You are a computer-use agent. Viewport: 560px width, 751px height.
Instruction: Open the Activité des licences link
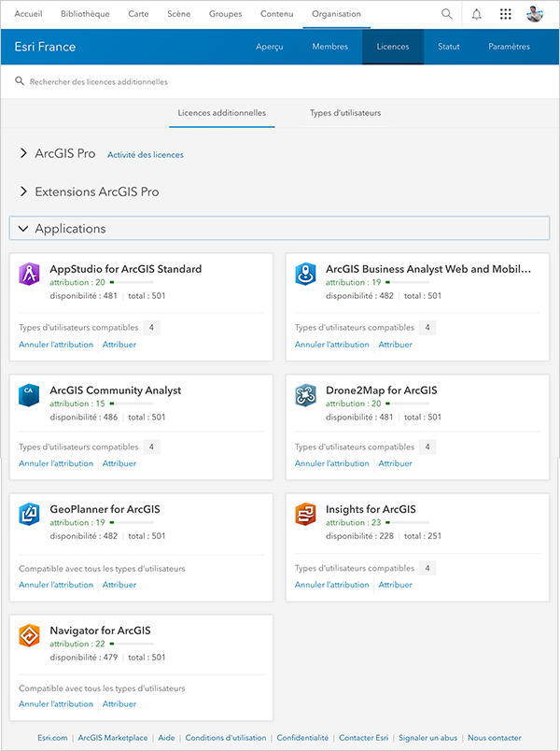[146, 155]
